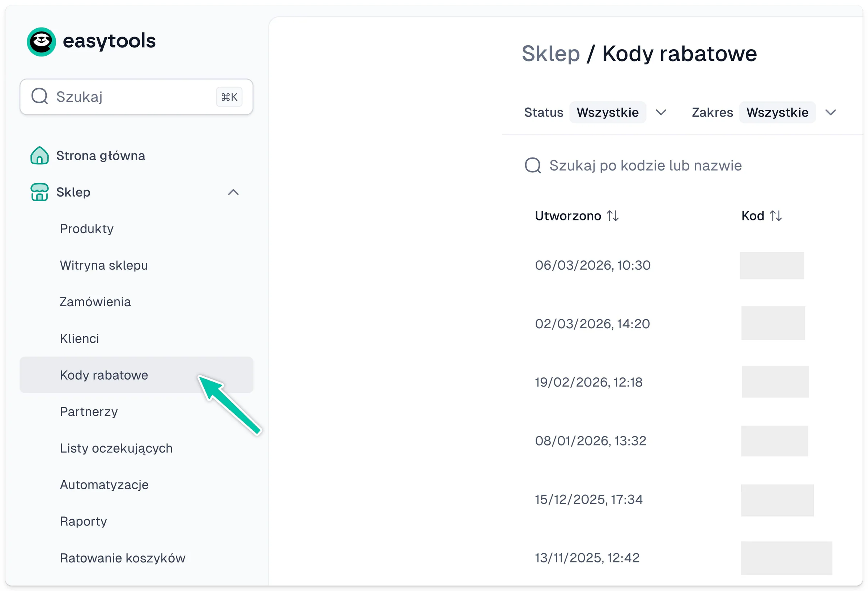Open the Status Wszystkie dropdown
868x591 pixels.
click(x=607, y=112)
